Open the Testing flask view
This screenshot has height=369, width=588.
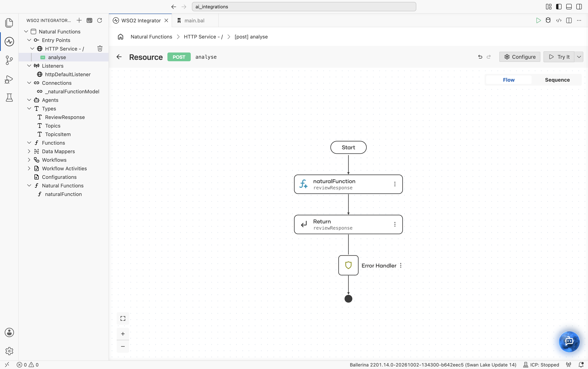click(x=9, y=98)
